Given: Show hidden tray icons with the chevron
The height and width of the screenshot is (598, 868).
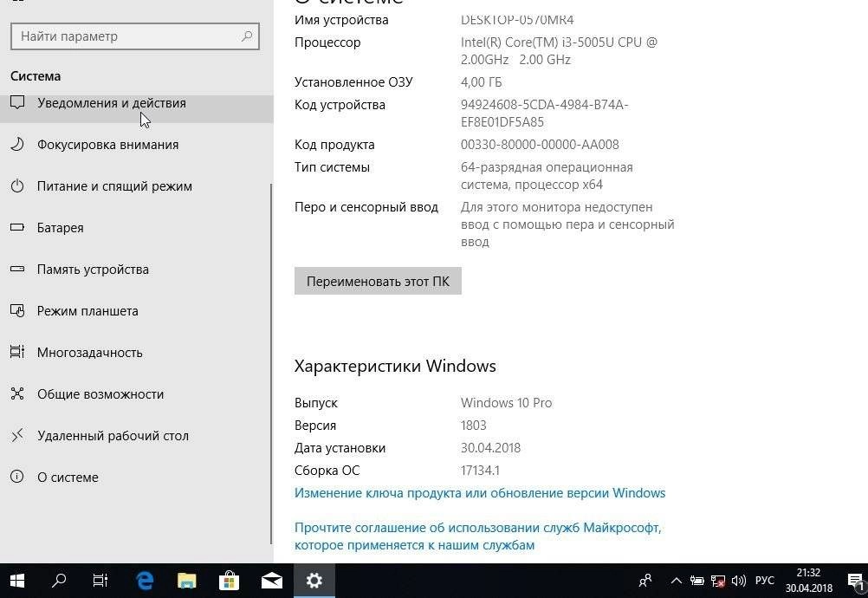Looking at the screenshot, I should point(676,581).
